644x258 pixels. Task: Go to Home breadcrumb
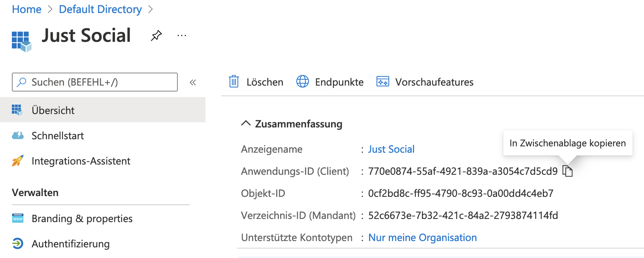pyautogui.click(x=26, y=9)
